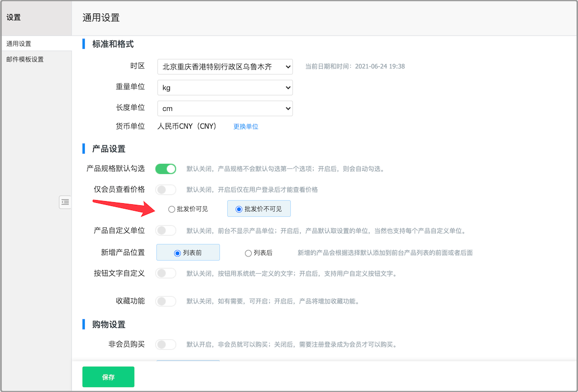
Task: Toggle the 非会员购买 switch
Action: (166, 344)
